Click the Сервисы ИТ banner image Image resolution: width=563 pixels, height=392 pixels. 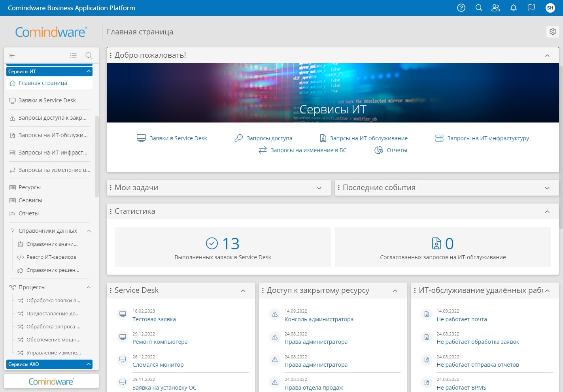[333, 93]
